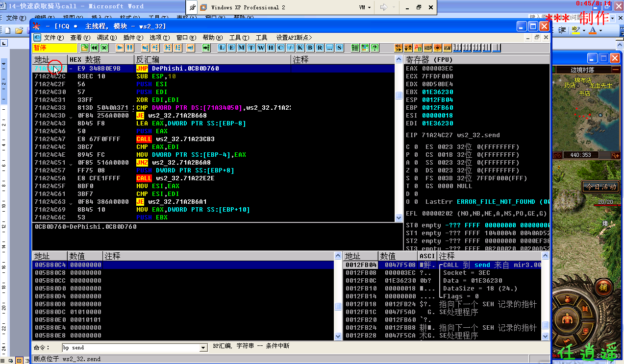Image resolution: width=624 pixels, height=364 pixels.
Task: Open the 文件(F) menu in the debugger
Action: click(54, 37)
